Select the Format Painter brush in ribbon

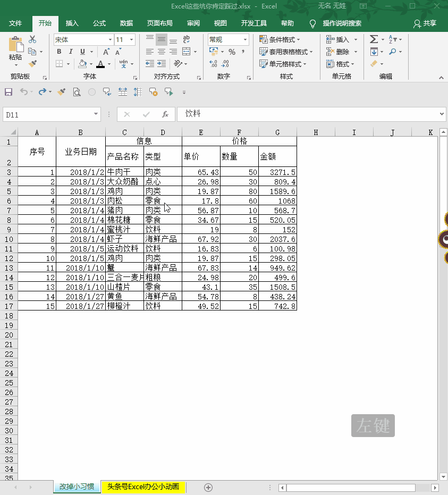(32, 63)
